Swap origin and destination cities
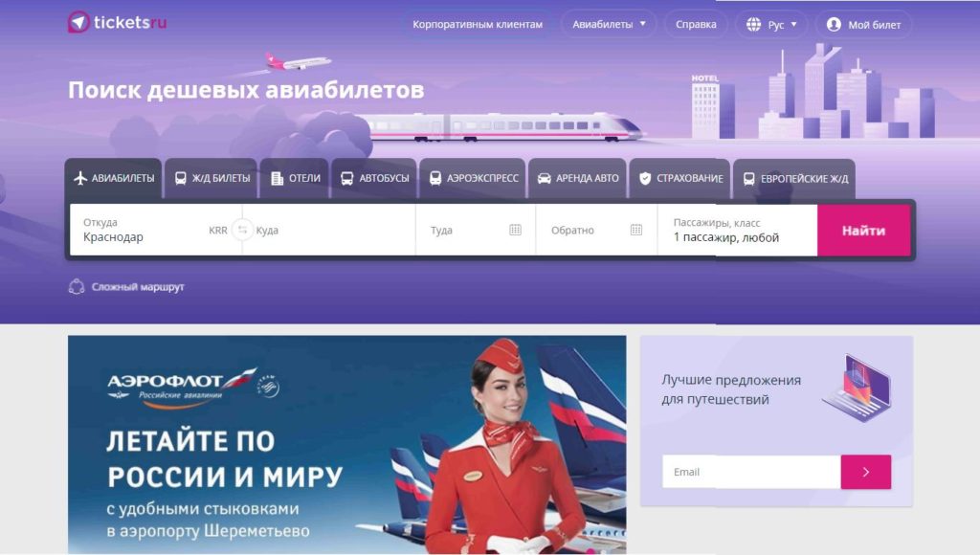 coord(242,230)
